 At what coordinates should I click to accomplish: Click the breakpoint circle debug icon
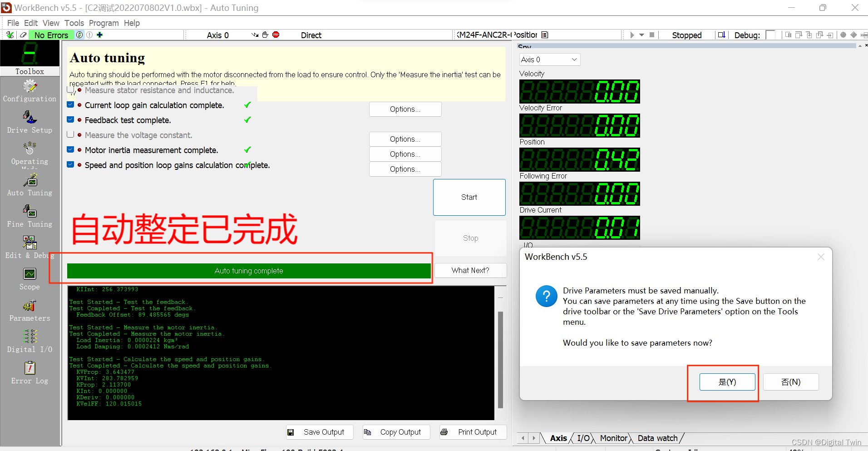point(843,35)
